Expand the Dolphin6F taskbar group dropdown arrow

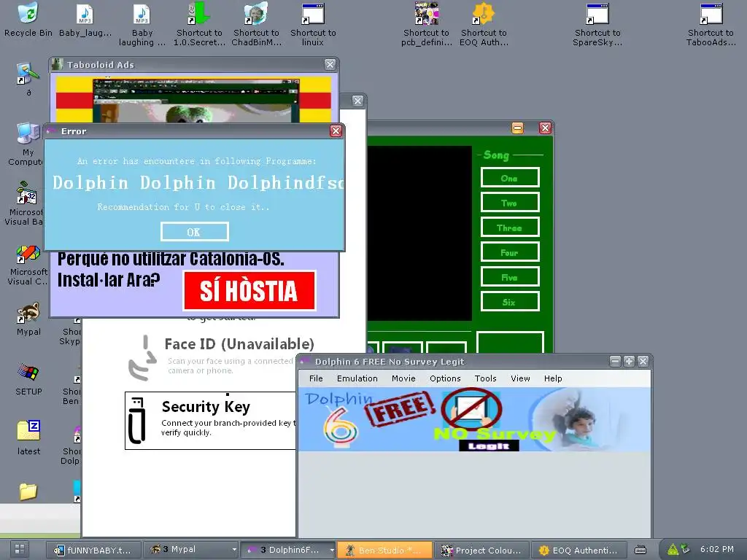332,550
